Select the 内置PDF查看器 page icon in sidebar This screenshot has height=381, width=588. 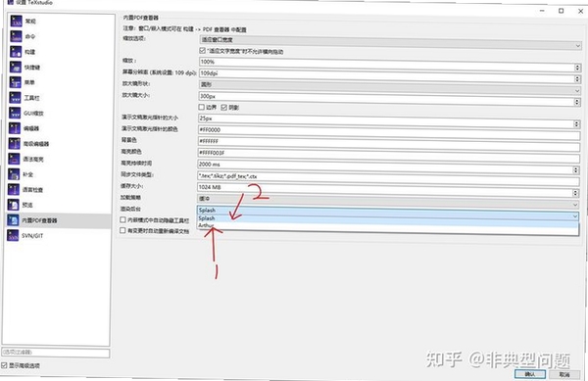[x=13, y=220]
